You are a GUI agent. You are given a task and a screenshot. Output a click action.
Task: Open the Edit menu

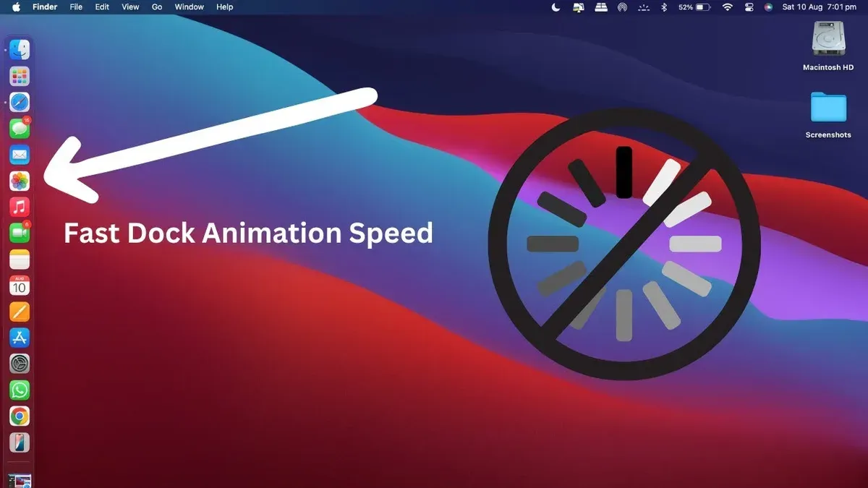click(x=102, y=7)
